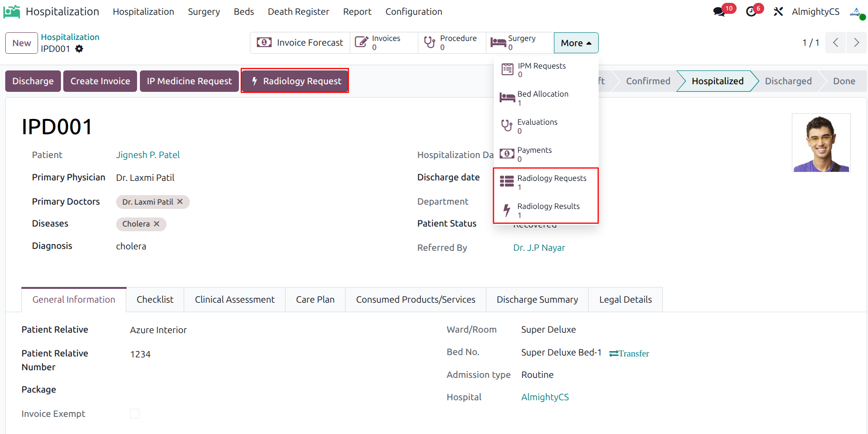The image size is (868, 434).
Task: Open patient Jignesh P. Patel link
Action: (148, 155)
